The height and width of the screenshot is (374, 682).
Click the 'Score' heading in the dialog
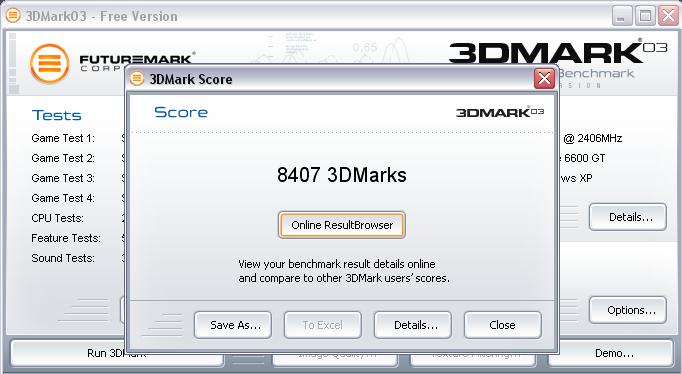click(181, 112)
